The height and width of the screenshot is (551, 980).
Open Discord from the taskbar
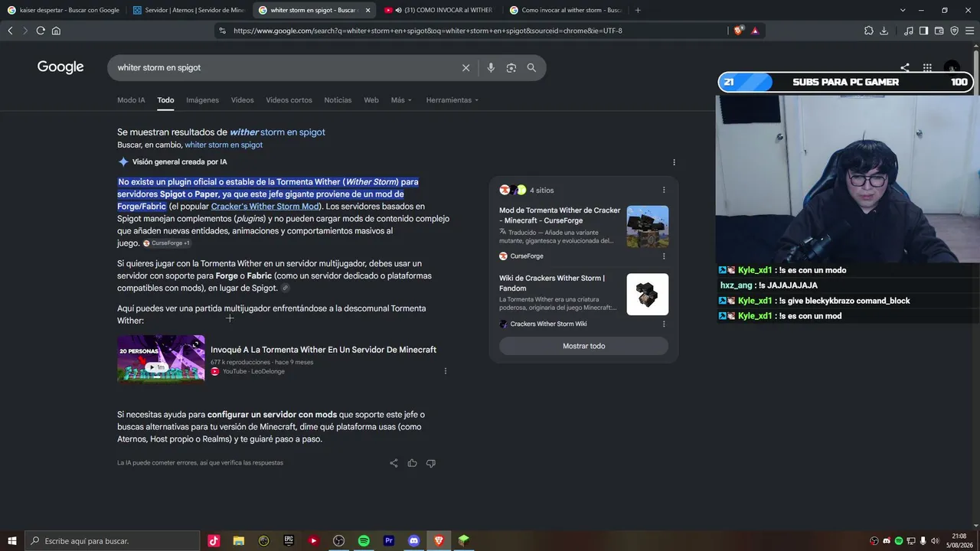[x=414, y=541]
